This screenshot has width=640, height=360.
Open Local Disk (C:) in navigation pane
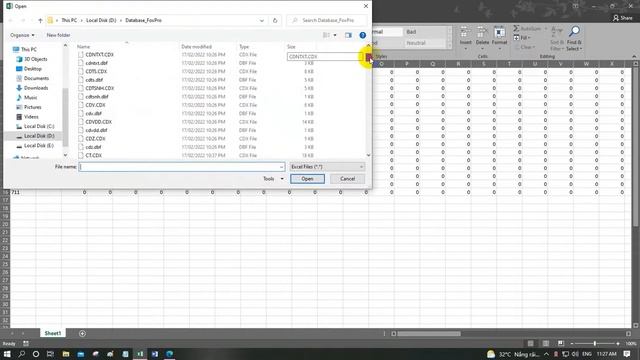(39, 126)
